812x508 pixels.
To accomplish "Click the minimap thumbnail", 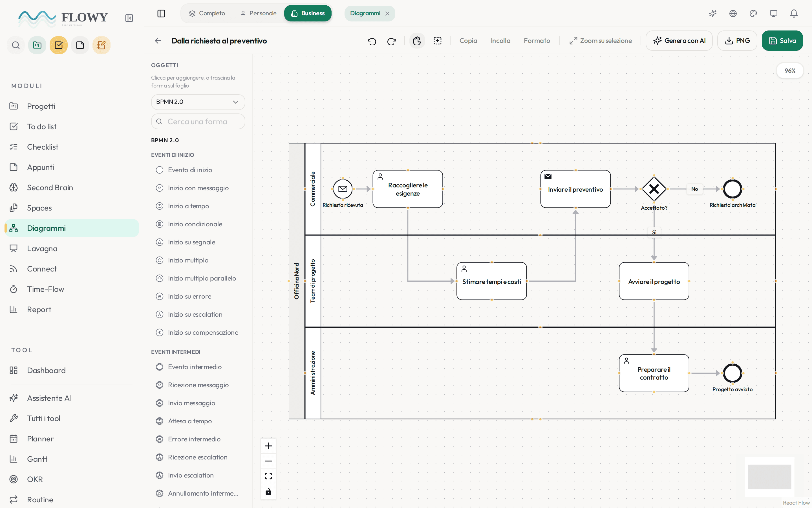I will coord(769,477).
